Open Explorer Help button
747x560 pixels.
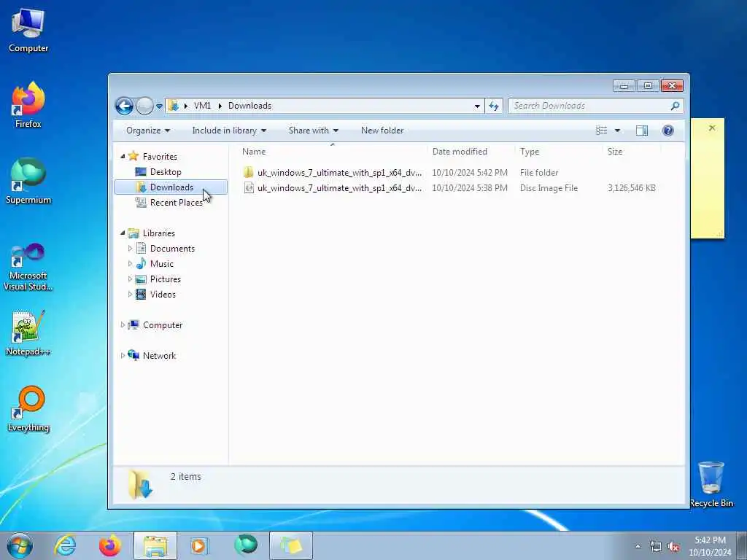coord(668,131)
